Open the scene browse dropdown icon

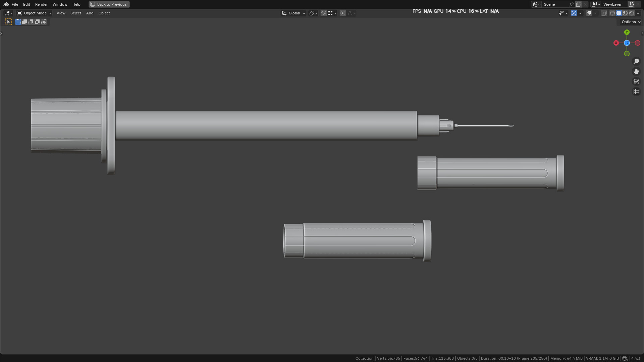pyautogui.click(x=536, y=4)
